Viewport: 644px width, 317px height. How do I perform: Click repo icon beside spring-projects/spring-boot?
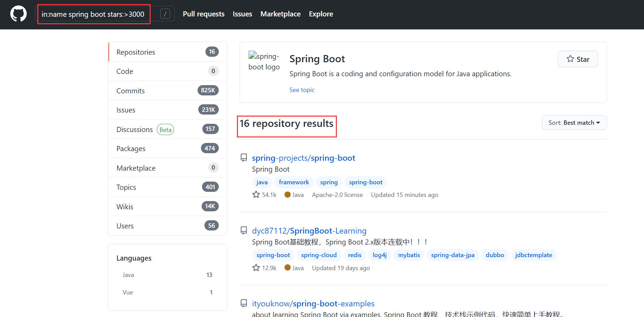tap(244, 158)
